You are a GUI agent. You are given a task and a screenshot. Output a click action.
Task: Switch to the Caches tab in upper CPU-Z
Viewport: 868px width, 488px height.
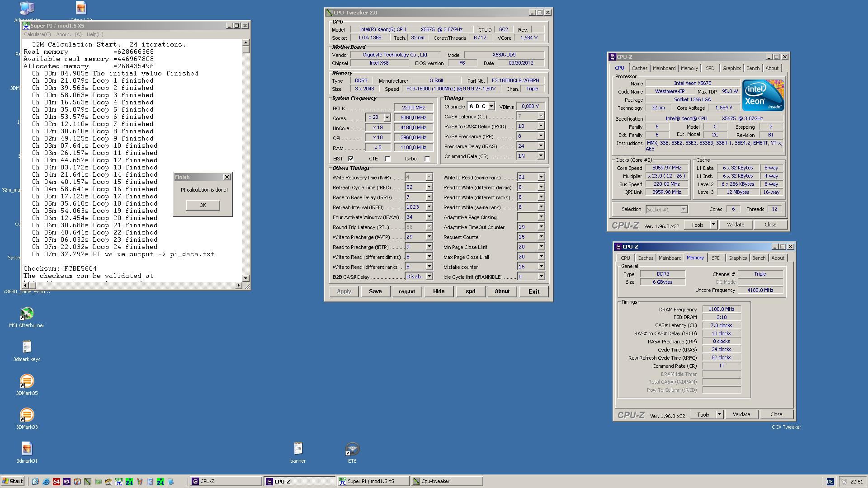[x=639, y=68]
